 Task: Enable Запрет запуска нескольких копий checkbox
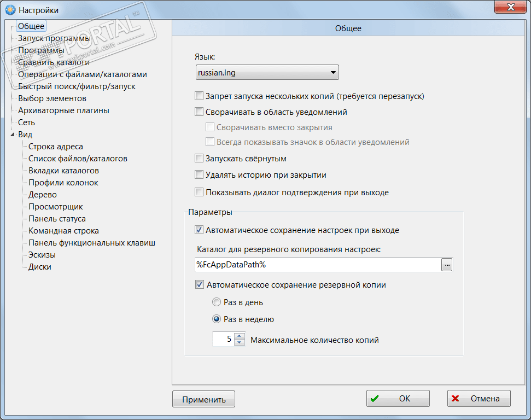[199, 96]
